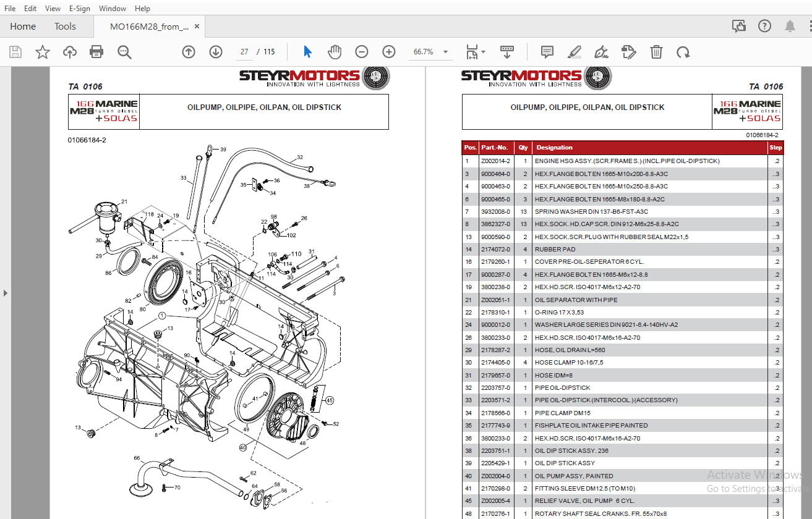Select the arrow selection tool
The width and height of the screenshot is (812, 519).
pos(308,52)
